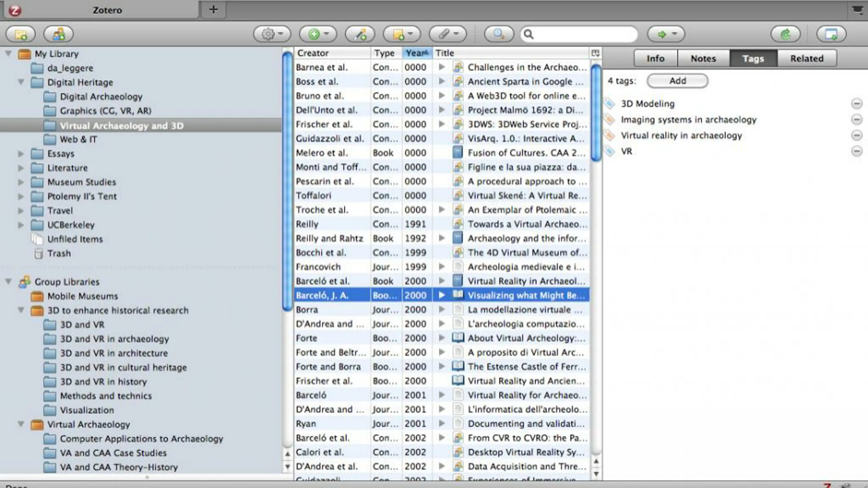Click the 3D Modeling tag label
Viewport: 868px width, 488px height.
[648, 104]
